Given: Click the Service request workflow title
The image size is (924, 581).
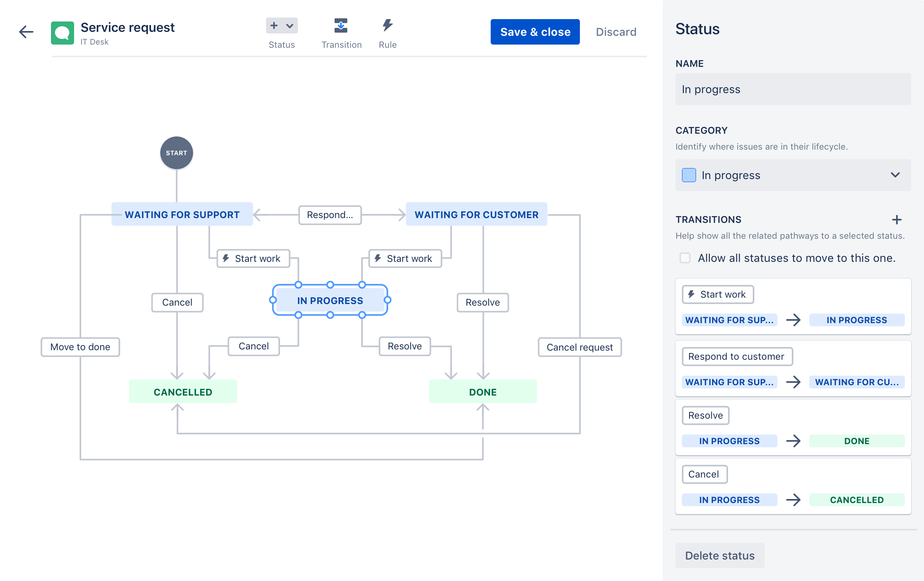Looking at the screenshot, I should pyautogui.click(x=127, y=27).
